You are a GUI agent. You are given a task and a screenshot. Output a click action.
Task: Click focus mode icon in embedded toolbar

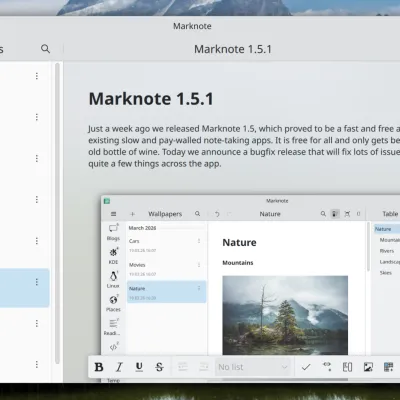[347, 214]
